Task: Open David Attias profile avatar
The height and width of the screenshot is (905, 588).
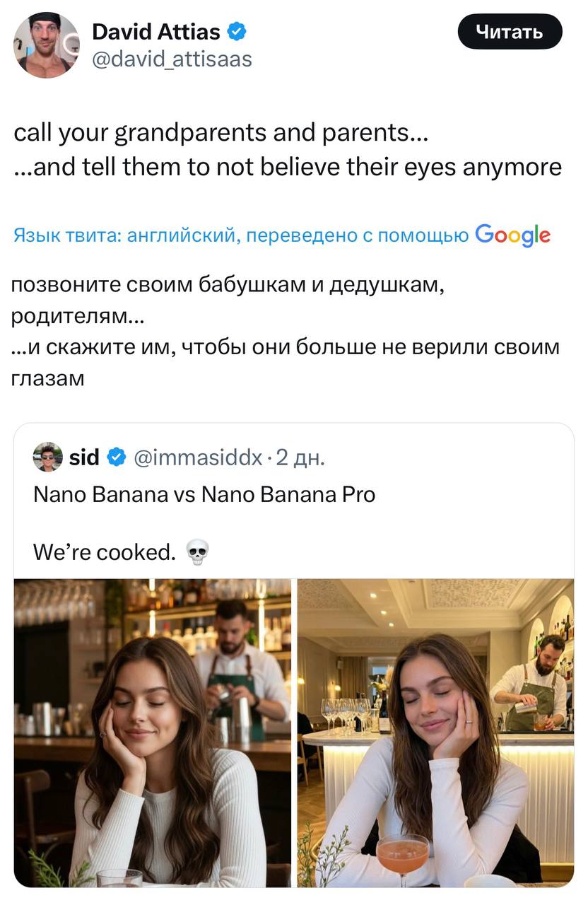Action: point(47,45)
